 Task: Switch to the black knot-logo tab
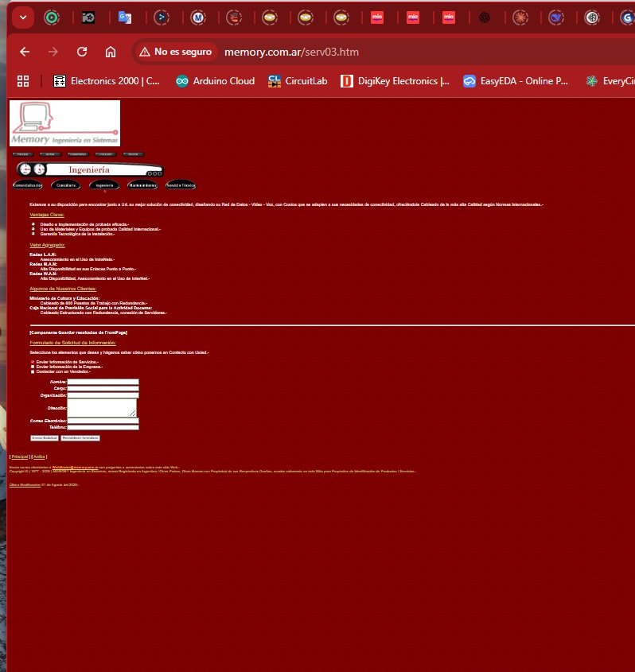(x=485, y=17)
